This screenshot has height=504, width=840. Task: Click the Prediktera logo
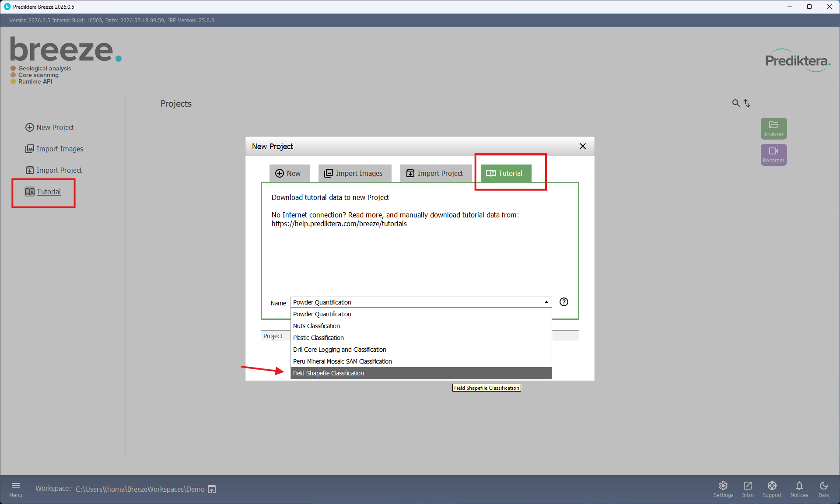(798, 60)
